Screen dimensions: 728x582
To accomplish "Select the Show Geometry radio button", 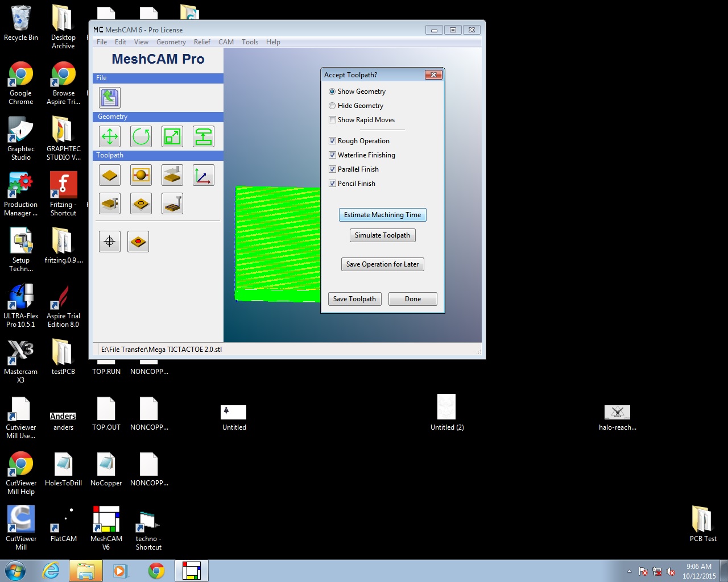I will (332, 92).
